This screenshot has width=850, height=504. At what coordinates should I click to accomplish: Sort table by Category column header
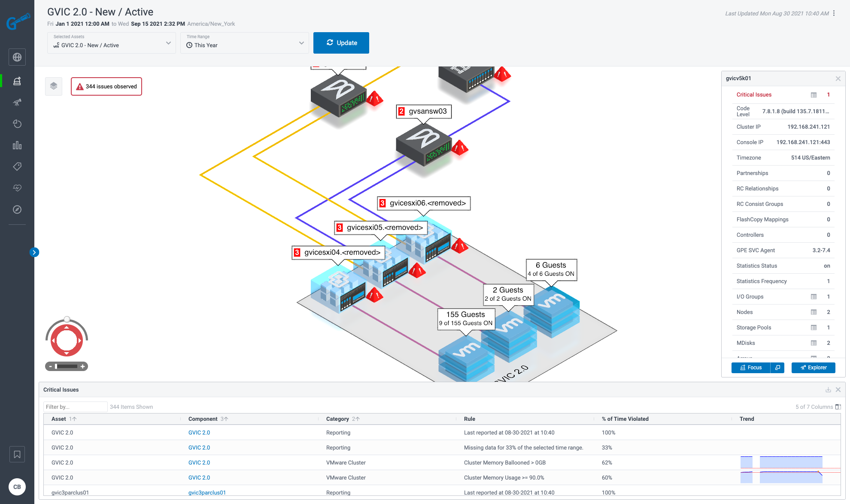[337, 419]
